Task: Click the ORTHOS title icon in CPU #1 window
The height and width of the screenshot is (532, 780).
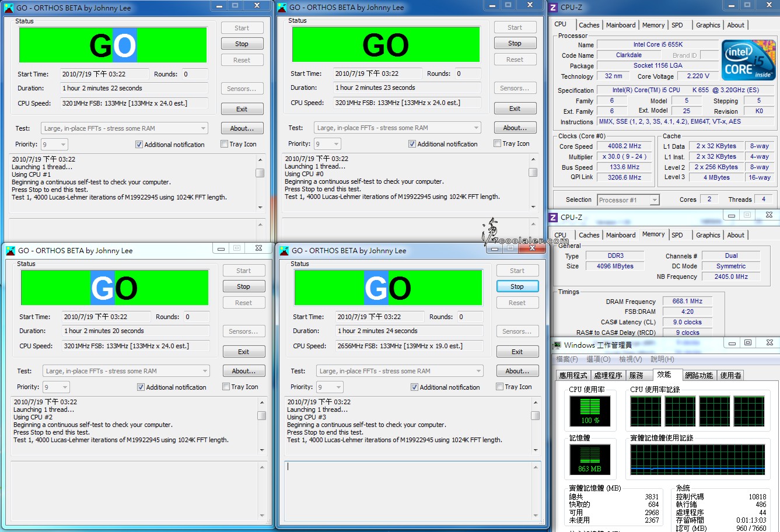Action: coord(9,8)
